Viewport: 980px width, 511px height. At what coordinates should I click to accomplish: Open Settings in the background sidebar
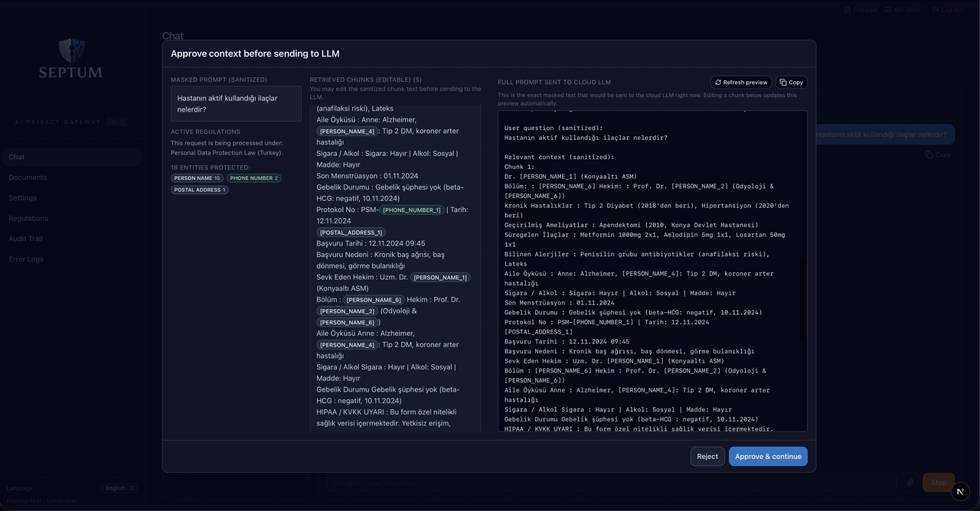22,198
